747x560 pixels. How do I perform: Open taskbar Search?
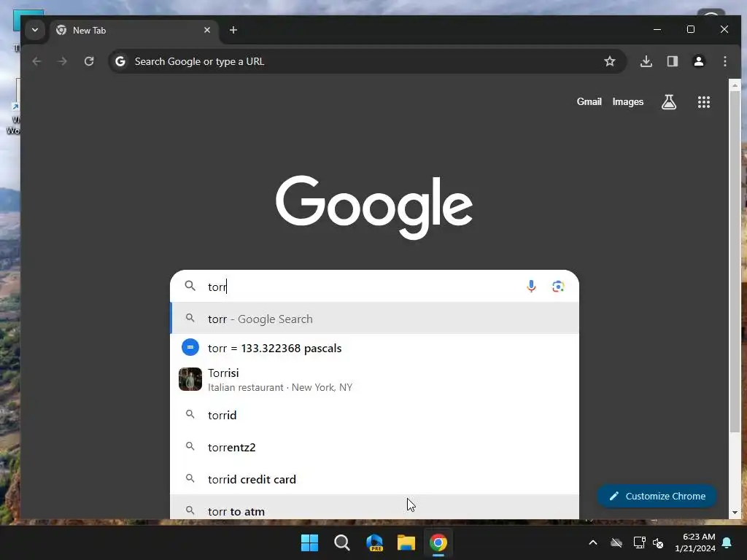[x=341, y=542]
